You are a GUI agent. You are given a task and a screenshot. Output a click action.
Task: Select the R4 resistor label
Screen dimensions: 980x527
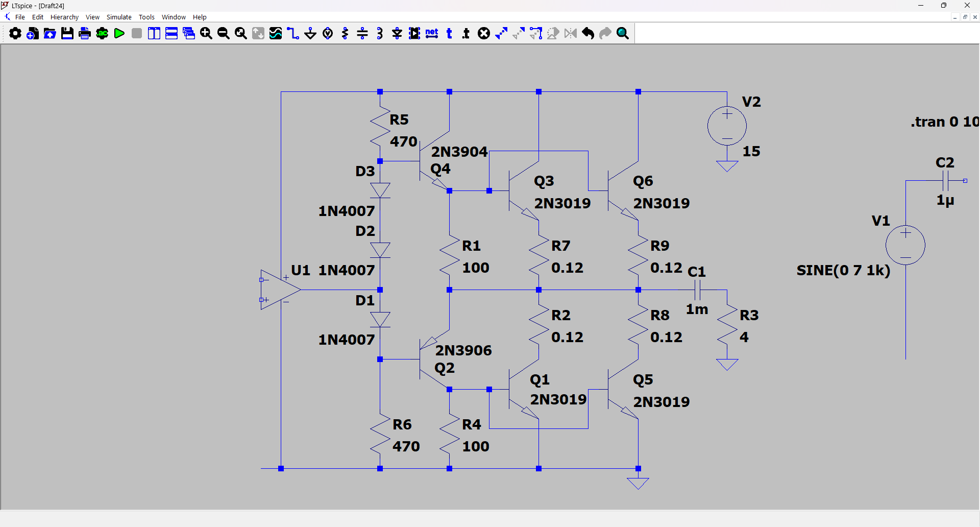tap(472, 424)
